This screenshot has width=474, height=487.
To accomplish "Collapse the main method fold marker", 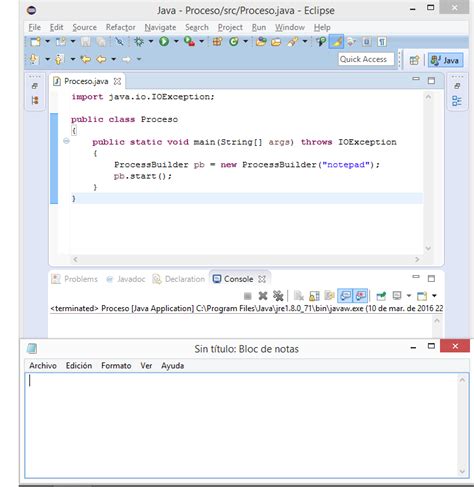I will pos(66,141).
